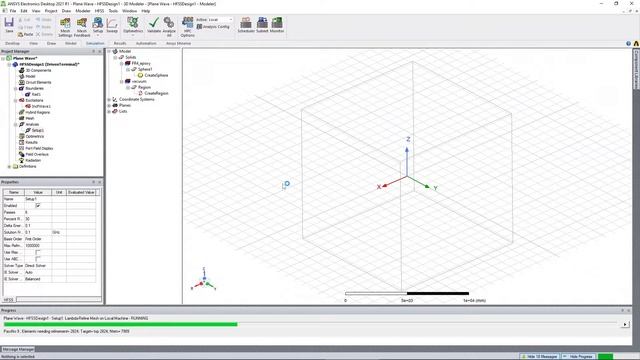
Task: Click the Save icon in the ribbon
Action: tap(9, 25)
